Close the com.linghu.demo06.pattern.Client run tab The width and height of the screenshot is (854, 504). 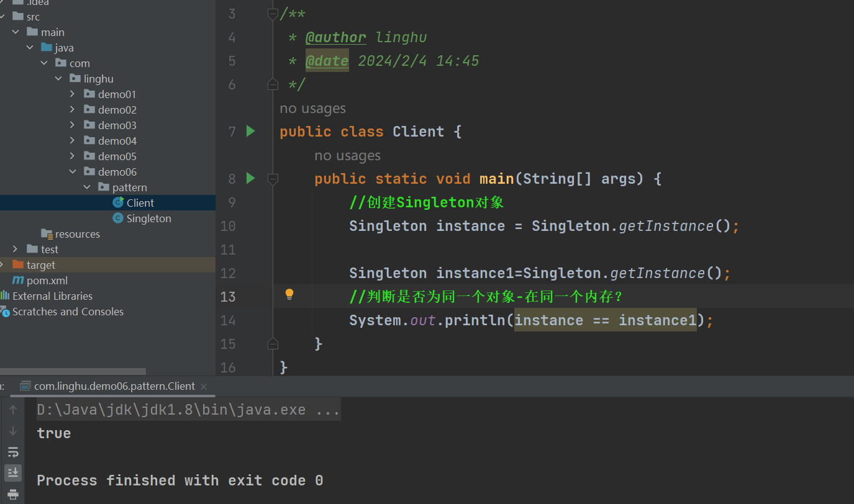point(205,386)
